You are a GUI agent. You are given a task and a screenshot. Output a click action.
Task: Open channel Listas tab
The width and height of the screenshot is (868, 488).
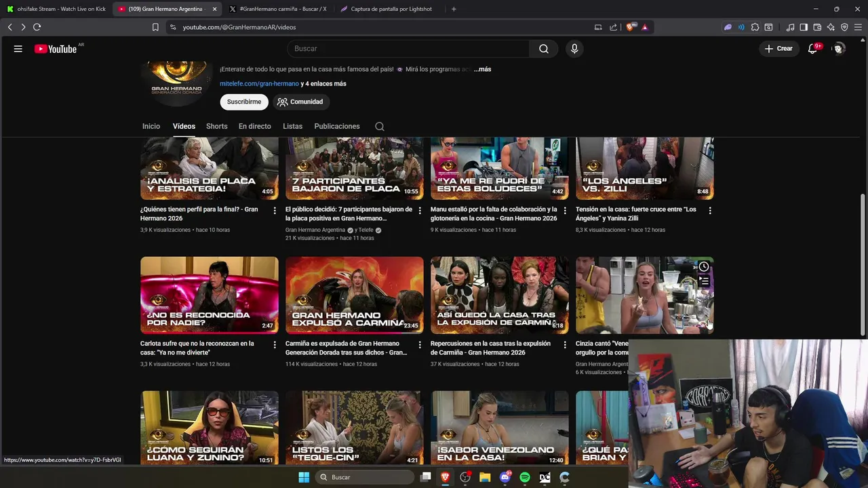(x=293, y=127)
